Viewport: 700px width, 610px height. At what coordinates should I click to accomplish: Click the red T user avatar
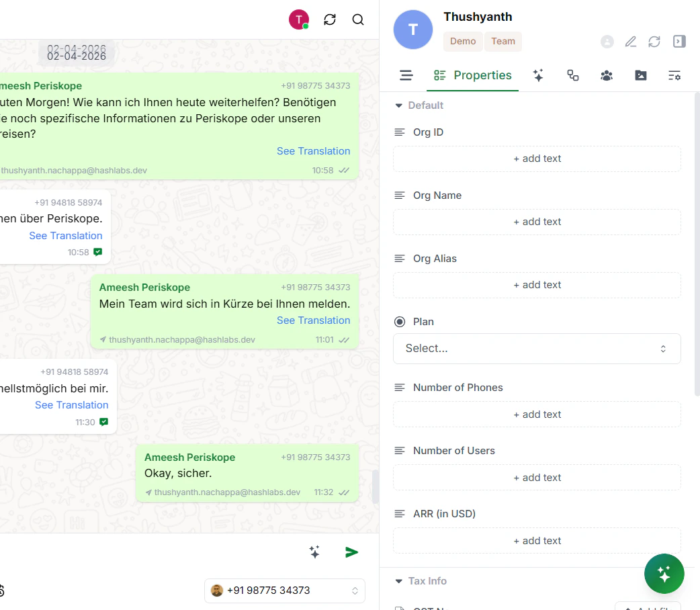(299, 19)
